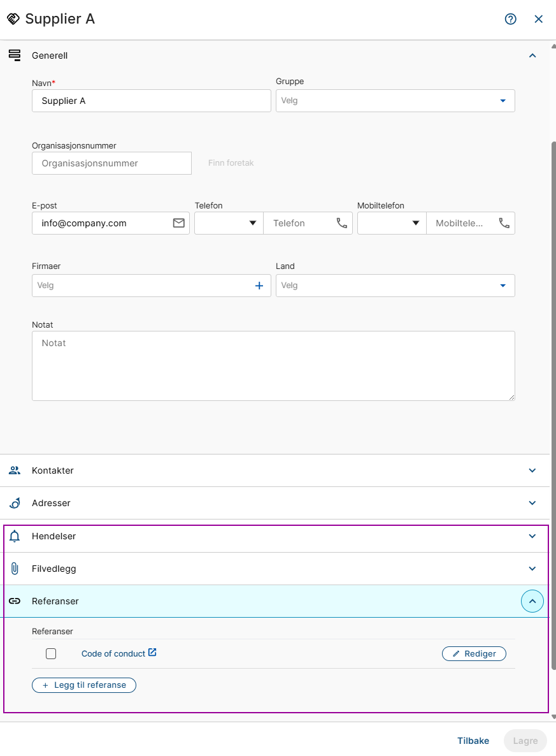This screenshot has height=756, width=556.
Task: Click the bell icon next to Hendelser
Action: pyautogui.click(x=15, y=536)
